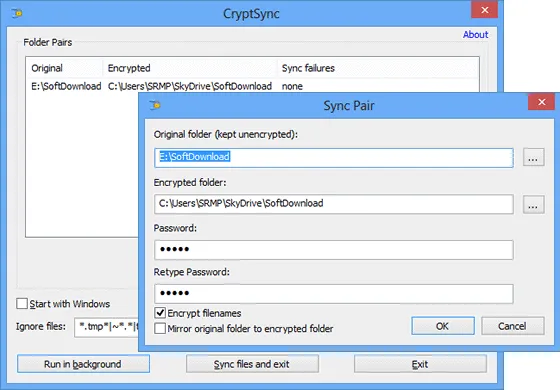Click the Exit button in CryptSync
The width and height of the screenshot is (560, 390).
[420, 364]
